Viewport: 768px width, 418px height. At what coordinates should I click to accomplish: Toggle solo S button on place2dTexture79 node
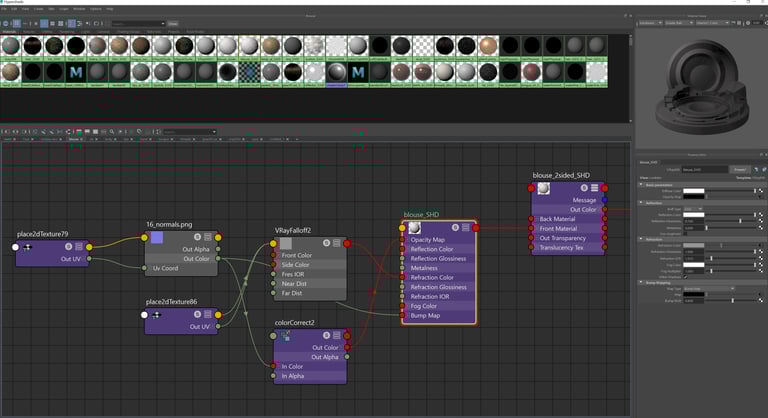coord(69,246)
